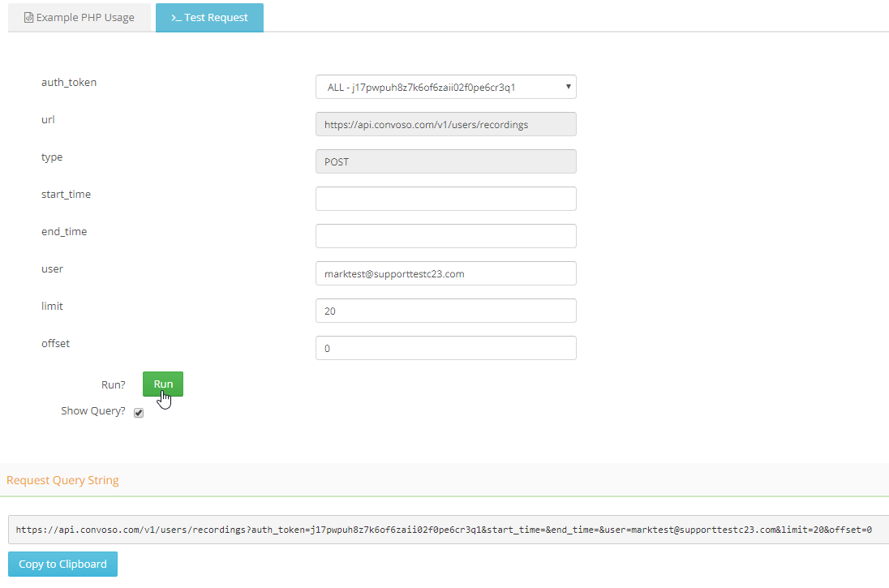Screen dimensions: 889x588
Task: Click the offset field showing 0
Action: (445, 348)
